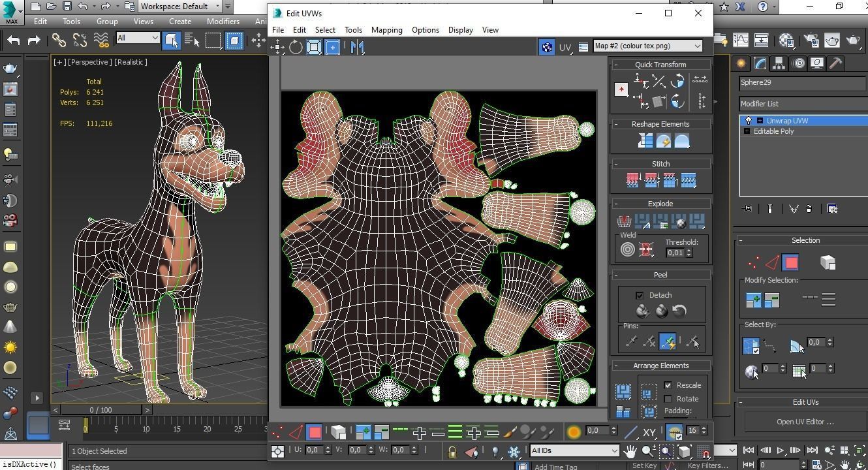The image size is (868, 470).
Task: Click the Zoom Region tool in Edit UVWs
Action: coord(666,451)
